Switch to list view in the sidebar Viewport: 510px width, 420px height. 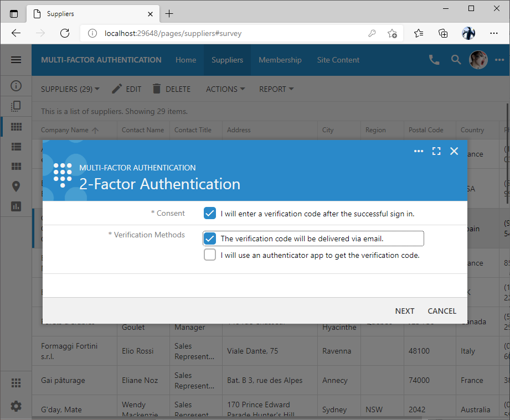[16, 147]
